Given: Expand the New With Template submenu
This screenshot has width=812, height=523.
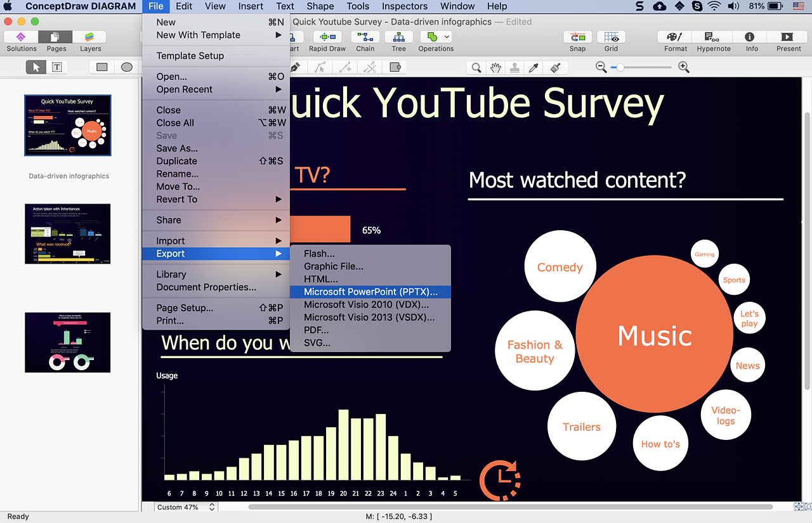Looking at the screenshot, I should 216,35.
